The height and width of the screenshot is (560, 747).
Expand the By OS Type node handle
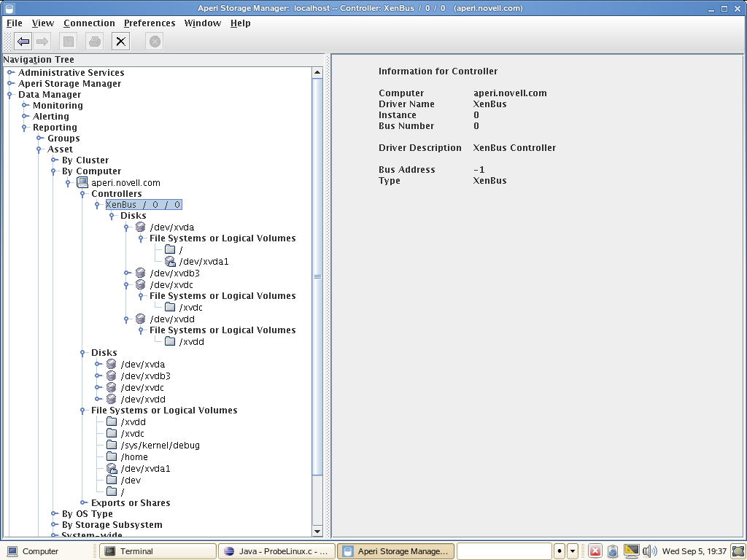point(55,513)
